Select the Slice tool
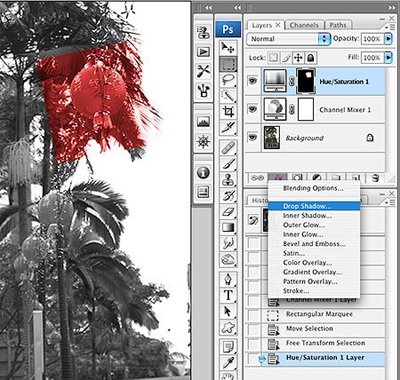Image resolution: width=400 pixels, height=380 pixels. coord(228,127)
